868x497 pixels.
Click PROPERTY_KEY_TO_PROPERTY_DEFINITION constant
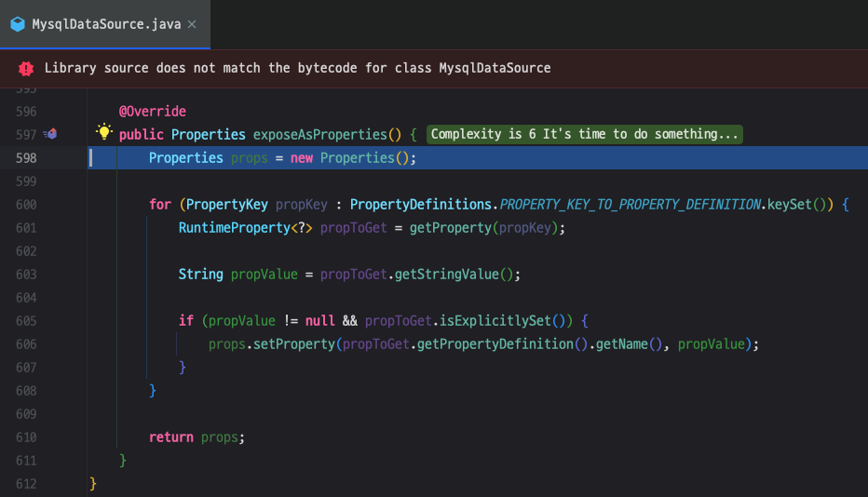point(630,205)
